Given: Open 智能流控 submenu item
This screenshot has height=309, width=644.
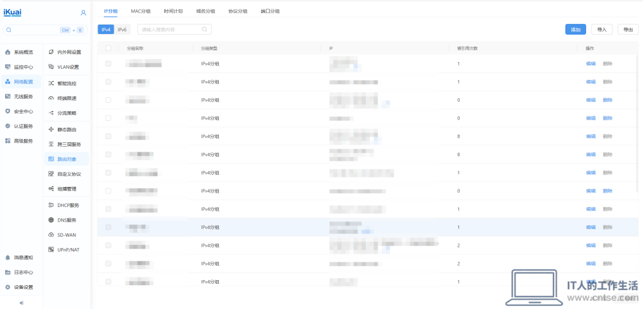Looking at the screenshot, I should 67,84.
